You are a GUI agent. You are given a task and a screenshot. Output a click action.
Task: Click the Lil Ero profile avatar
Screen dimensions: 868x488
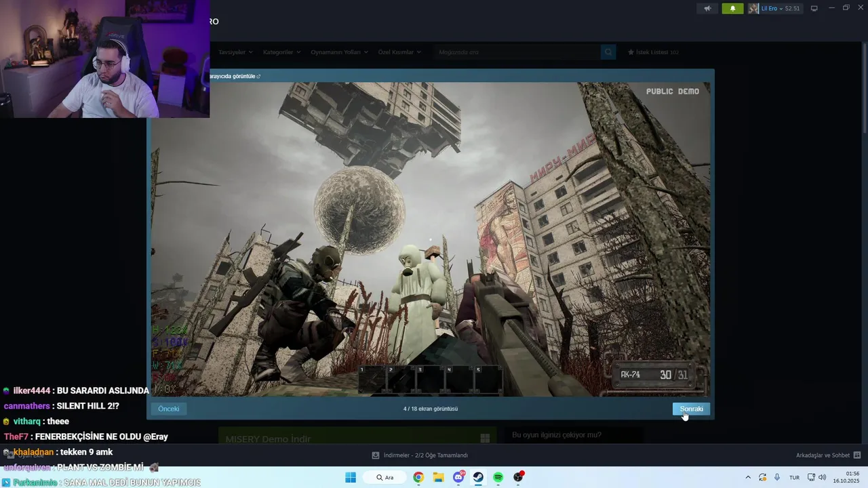(x=753, y=9)
